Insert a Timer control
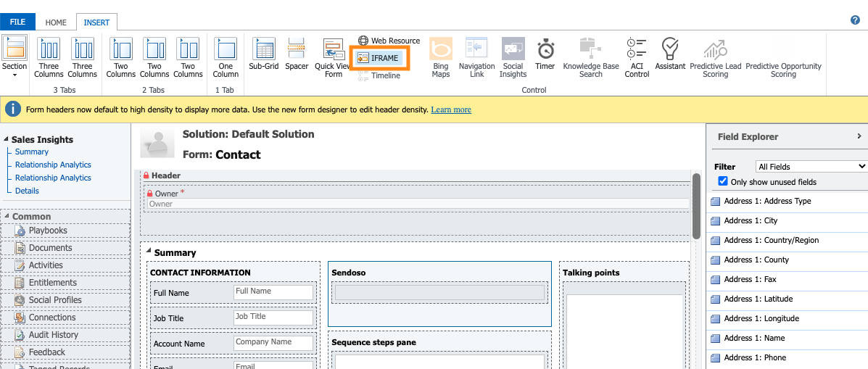 [545, 54]
